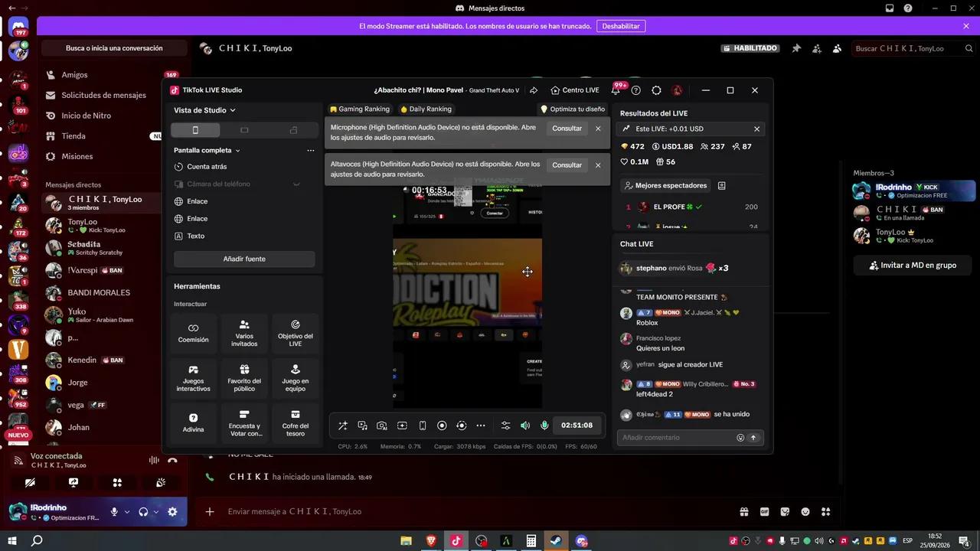Open the Gaming Ranking tab
Screen dimensions: 980x551
click(x=359, y=109)
